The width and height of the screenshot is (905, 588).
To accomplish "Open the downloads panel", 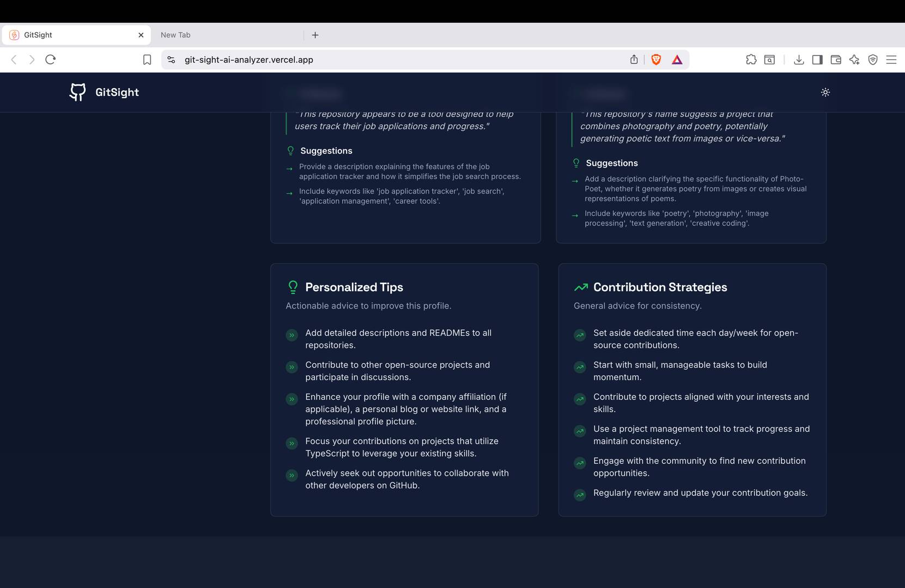I will [799, 59].
